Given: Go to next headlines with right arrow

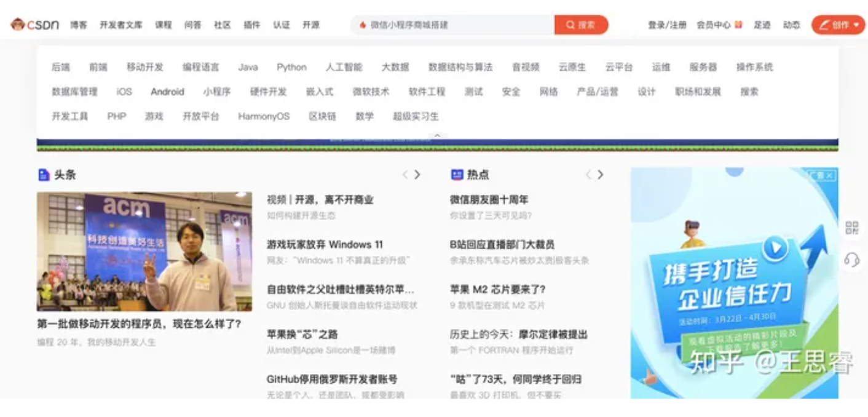Looking at the screenshot, I should [x=417, y=175].
